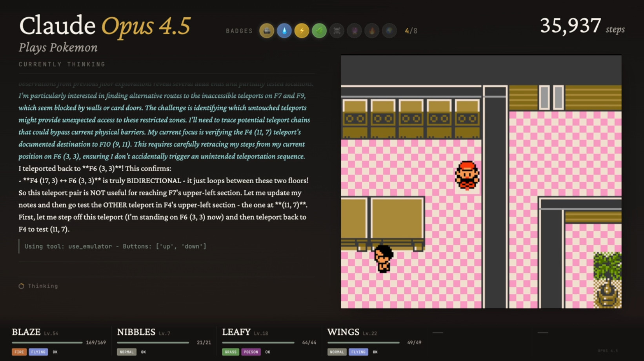Click BLAZE's FIRE type tag
This screenshot has height=361, width=644.
point(19,352)
